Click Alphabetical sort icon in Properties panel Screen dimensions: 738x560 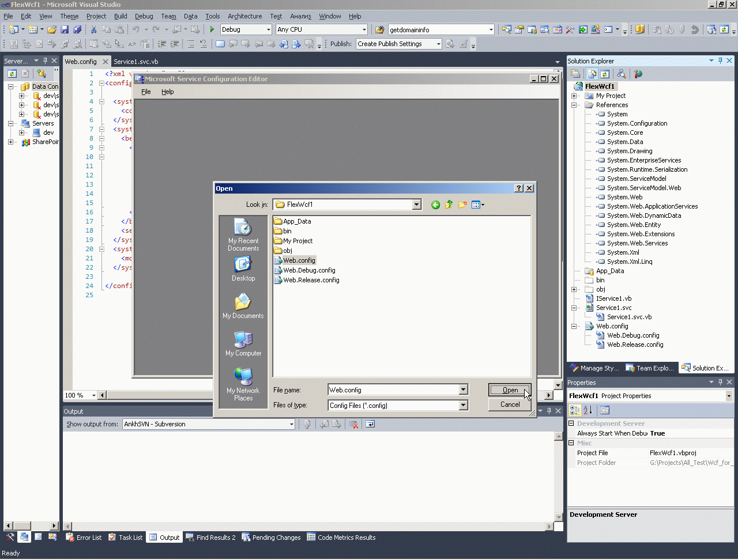point(588,410)
